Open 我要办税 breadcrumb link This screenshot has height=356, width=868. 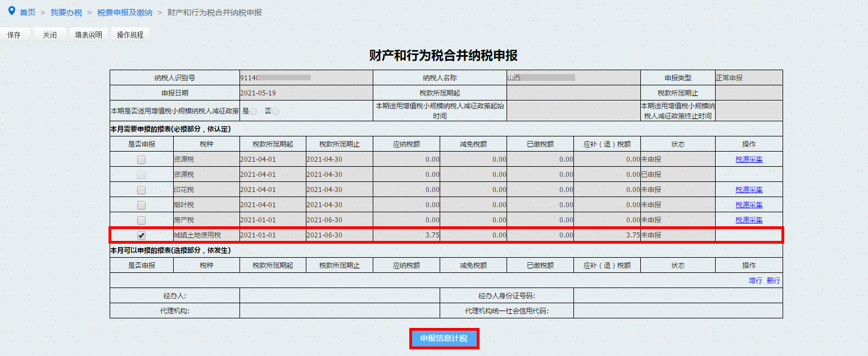pyautogui.click(x=66, y=12)
